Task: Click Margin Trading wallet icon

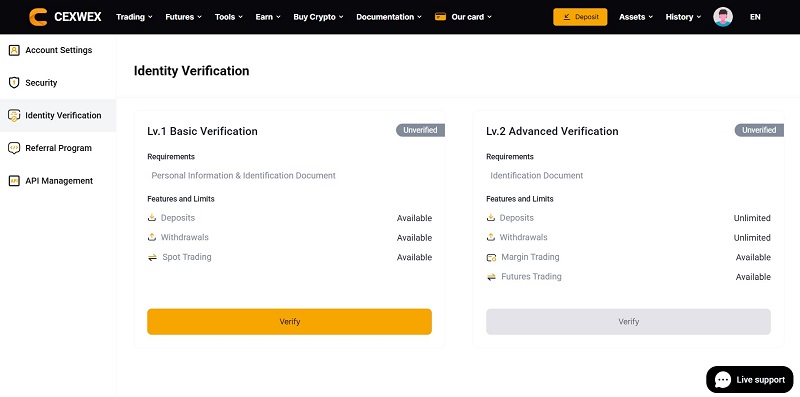Action: [491, 257]
